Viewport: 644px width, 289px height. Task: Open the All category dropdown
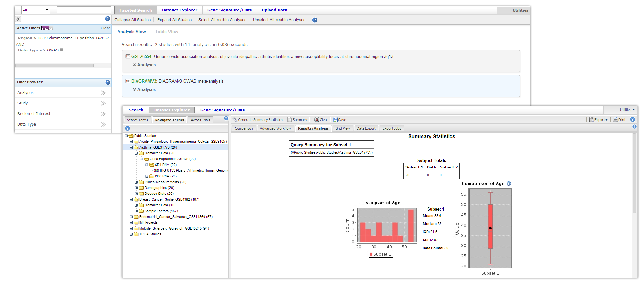tap(36, 10)
